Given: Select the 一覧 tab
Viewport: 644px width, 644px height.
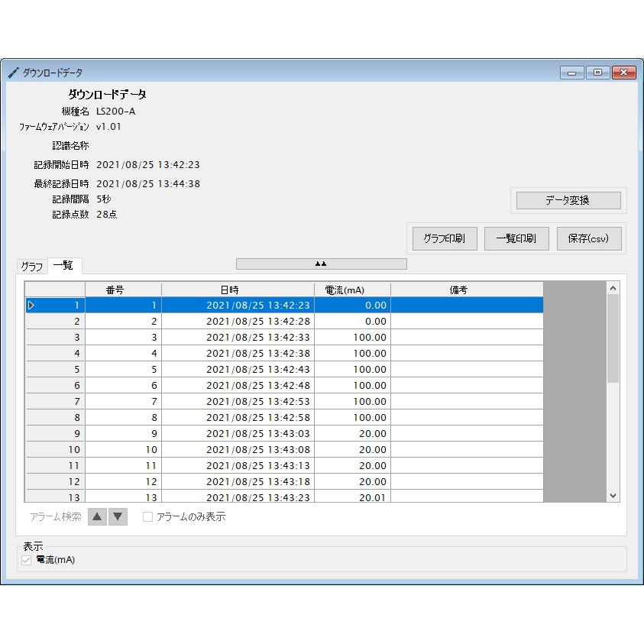Looking at the screenshot, I should coord(64,265).
